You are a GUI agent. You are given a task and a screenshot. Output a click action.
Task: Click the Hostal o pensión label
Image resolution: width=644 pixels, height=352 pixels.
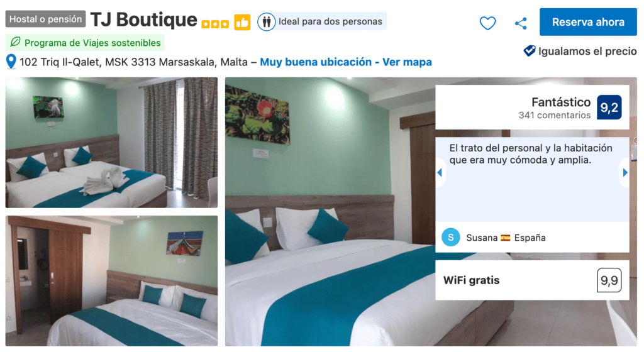pos(45,19)
